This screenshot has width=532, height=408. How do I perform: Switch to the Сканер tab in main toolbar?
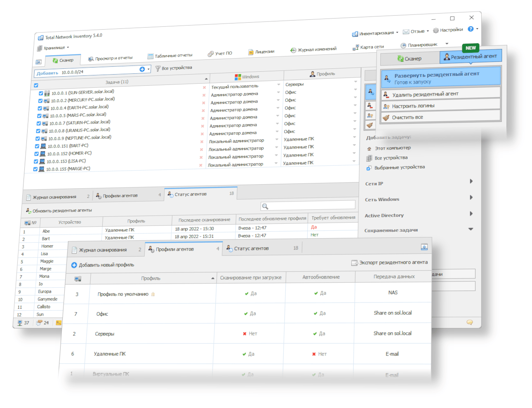coord(63,60)
